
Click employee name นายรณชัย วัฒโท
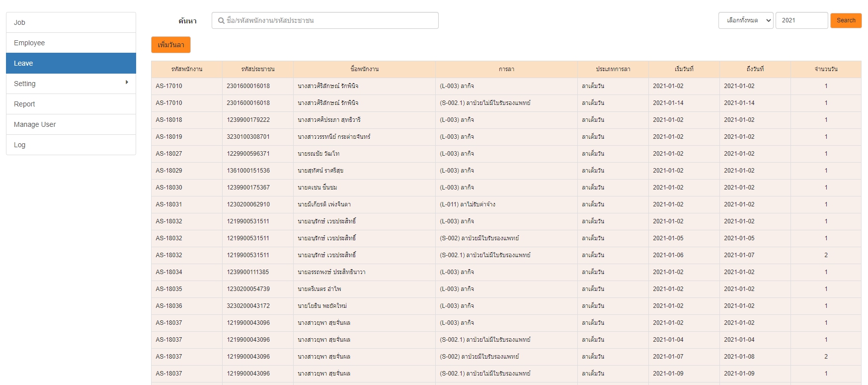[318, 154]
